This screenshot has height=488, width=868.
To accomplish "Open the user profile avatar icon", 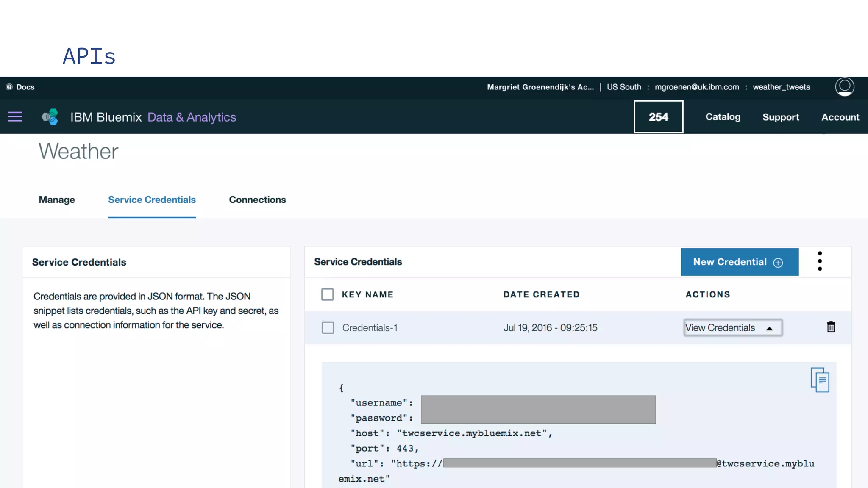I will pyautogui.click(x=844, y=87).
